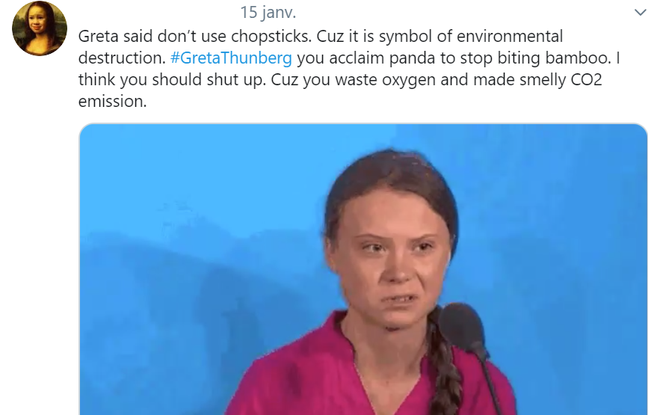
Task: Open the tweet permalink dated 15 janv.
Action: (268, 12)
